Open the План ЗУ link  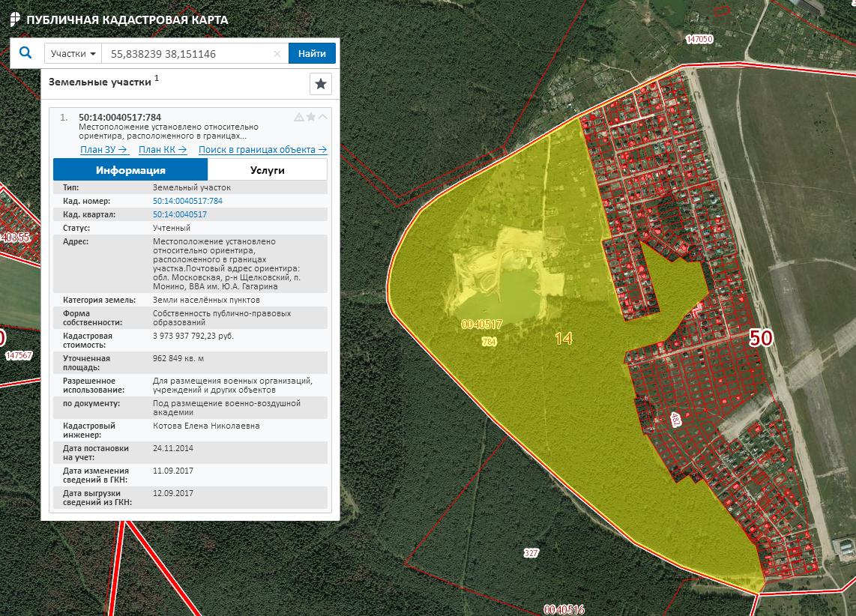104,150
